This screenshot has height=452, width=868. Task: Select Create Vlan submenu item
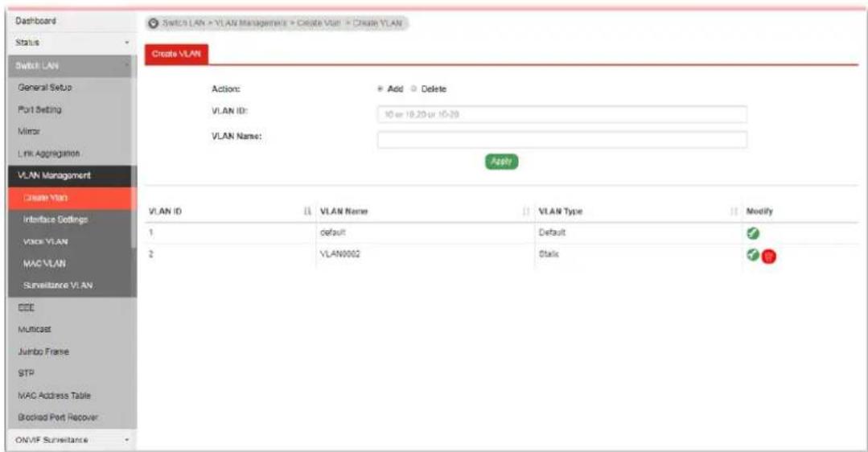point(70,198)
